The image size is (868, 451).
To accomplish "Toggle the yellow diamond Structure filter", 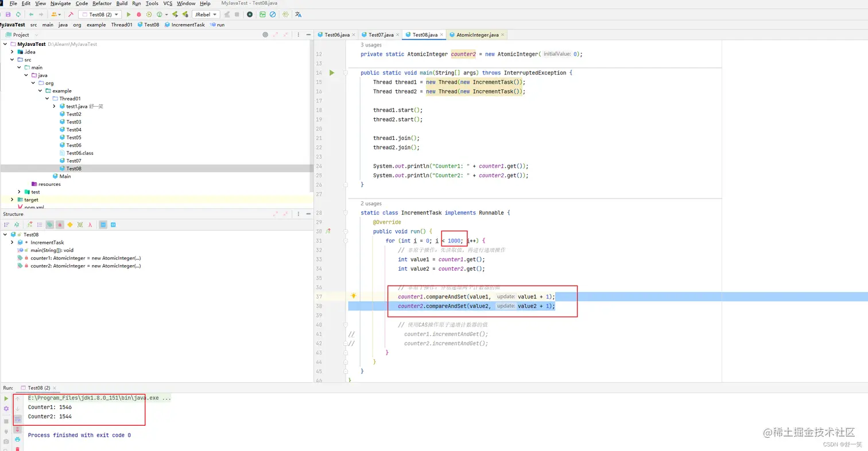I will [70, 225].
